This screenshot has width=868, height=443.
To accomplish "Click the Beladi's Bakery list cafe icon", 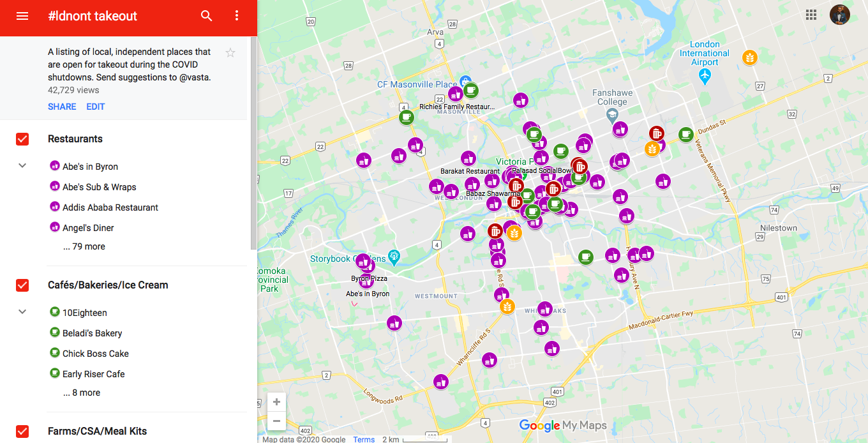I will [x=54, y=333].
